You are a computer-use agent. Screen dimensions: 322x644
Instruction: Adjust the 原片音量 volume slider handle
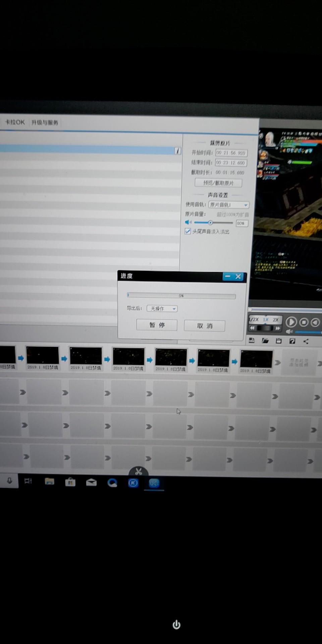pyautogui.click(x=210, y=223)
